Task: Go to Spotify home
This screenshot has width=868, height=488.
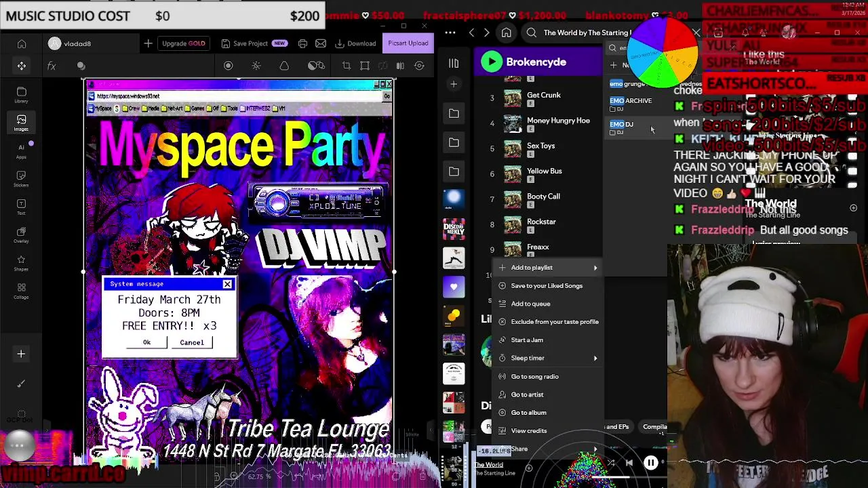Action: (x=506, y=33)
